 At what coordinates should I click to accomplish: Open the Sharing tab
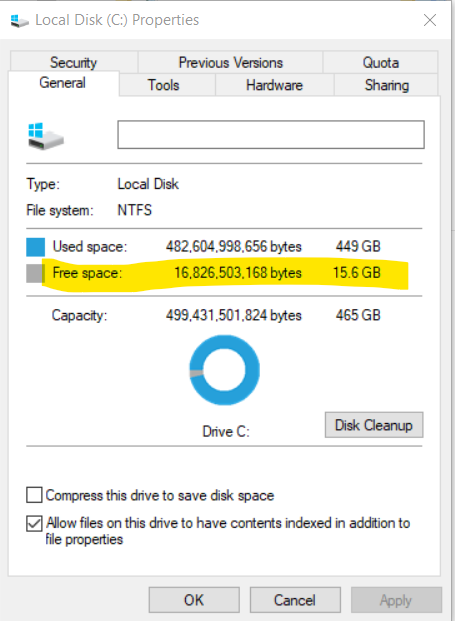(x=386, y=85)
